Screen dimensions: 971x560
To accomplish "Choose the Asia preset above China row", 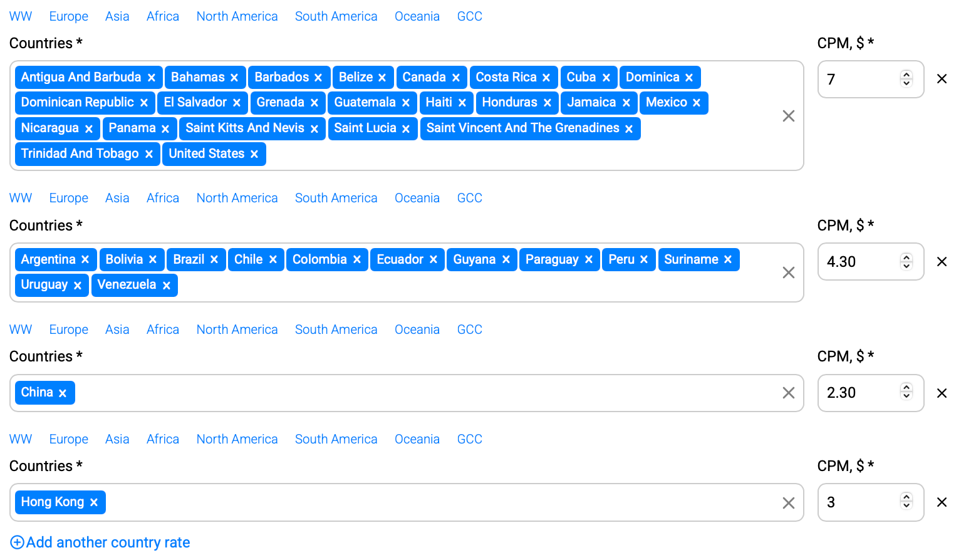I will pyautogui.click(x=117, y=329).
